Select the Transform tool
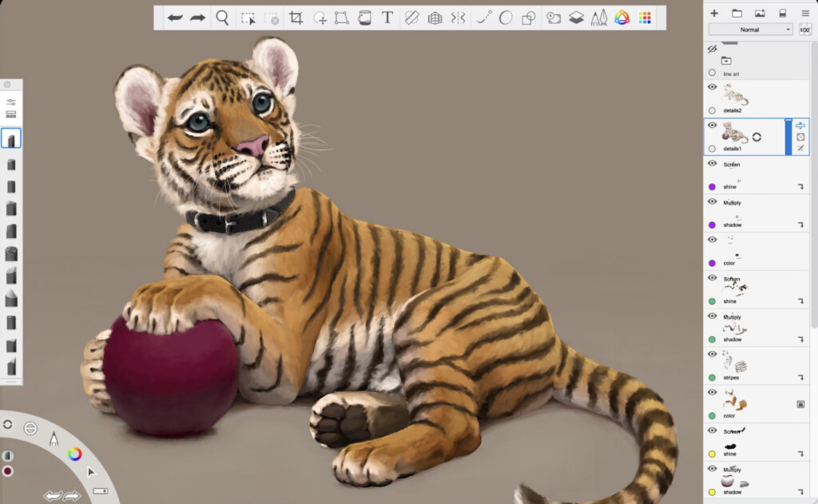The image size is (818, 504). pyautogui.click(x=342, y=18)
